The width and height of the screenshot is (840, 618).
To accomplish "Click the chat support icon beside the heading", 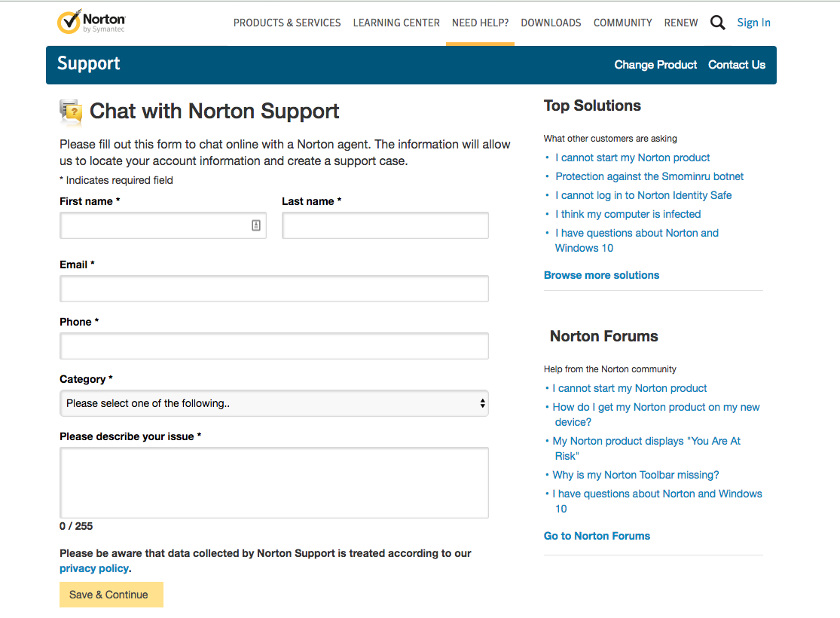I will 71,112.
